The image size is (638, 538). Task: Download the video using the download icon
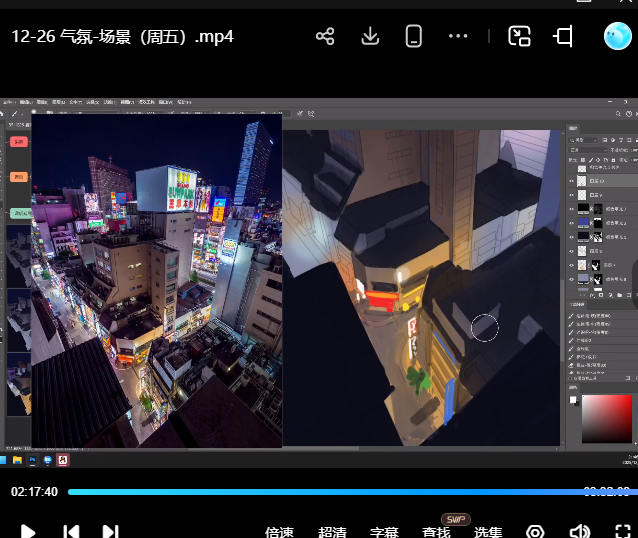(370, 37)
